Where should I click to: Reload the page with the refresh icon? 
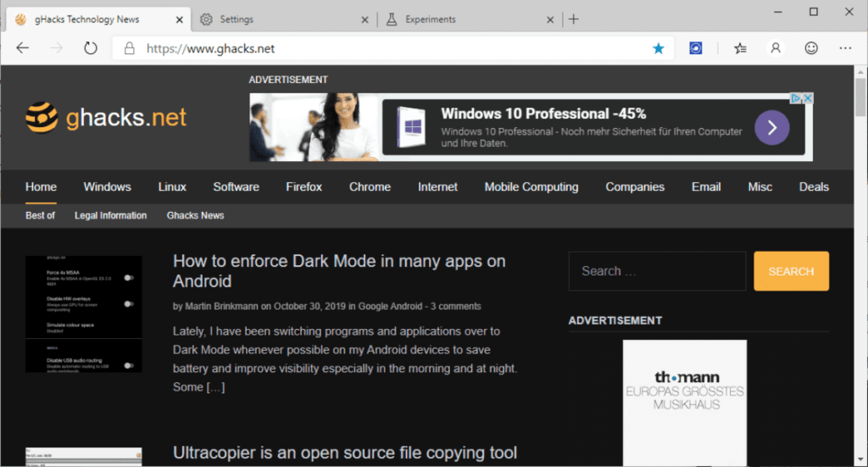(x=91, y=48)
